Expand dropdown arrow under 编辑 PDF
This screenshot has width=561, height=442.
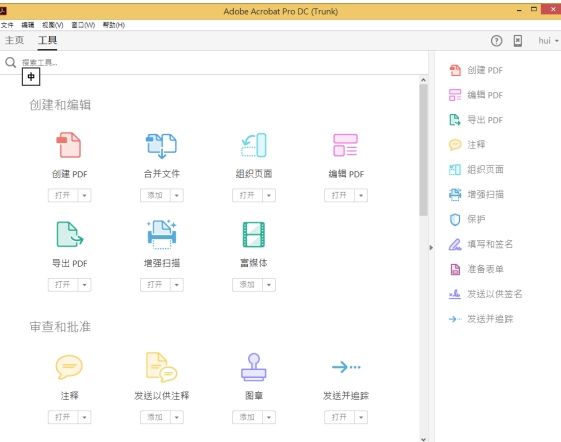tap(361, 195)
